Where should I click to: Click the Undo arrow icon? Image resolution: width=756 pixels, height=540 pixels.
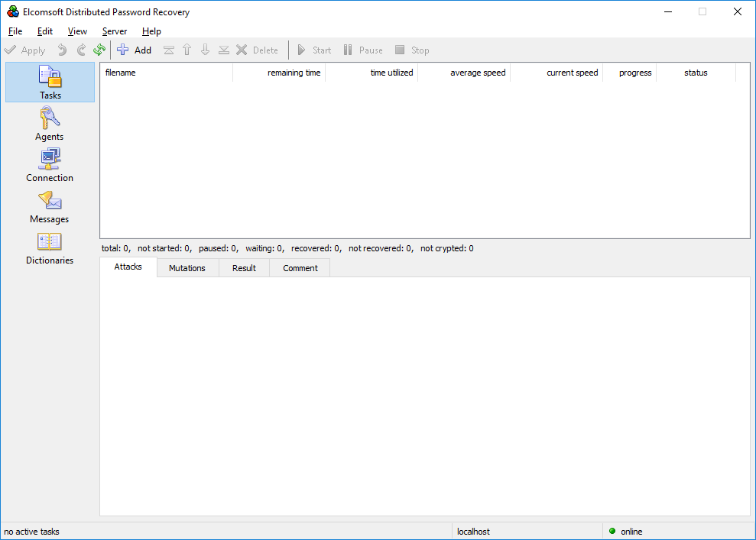62,50
